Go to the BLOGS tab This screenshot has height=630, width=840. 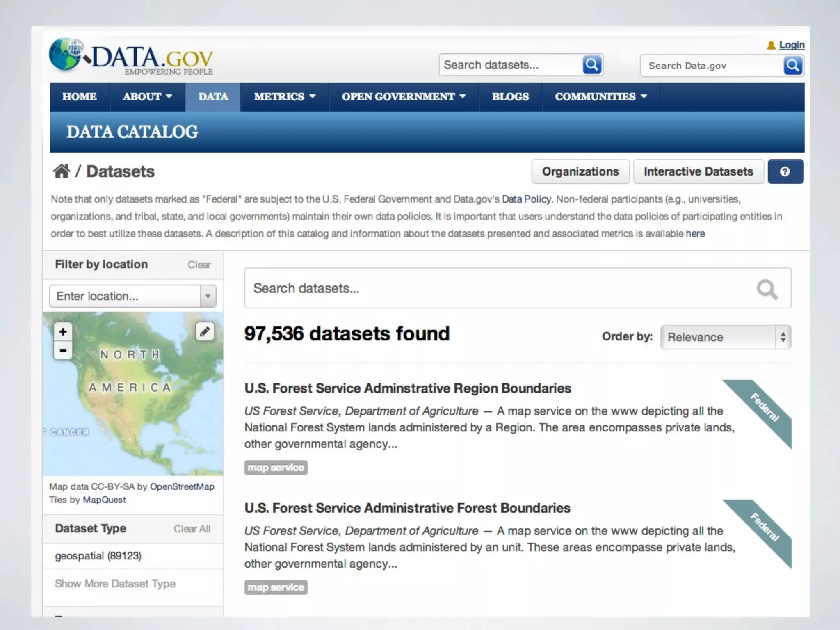(x=510, y=97)
